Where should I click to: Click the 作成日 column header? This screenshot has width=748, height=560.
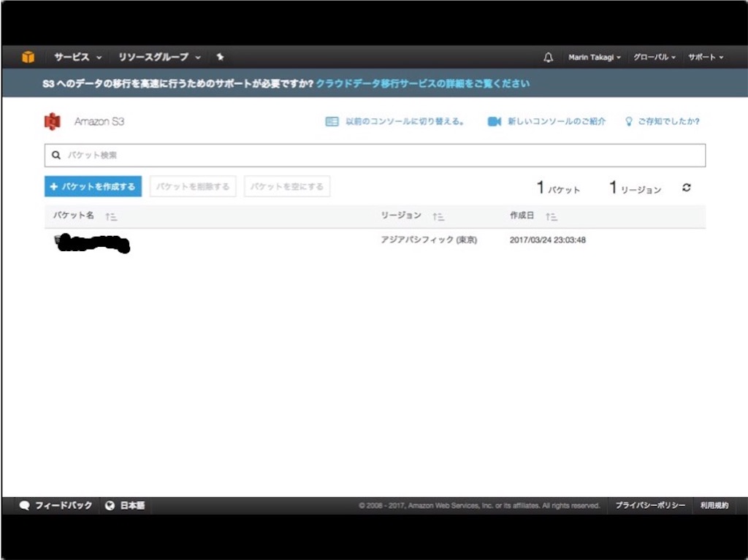coord(522,215)
